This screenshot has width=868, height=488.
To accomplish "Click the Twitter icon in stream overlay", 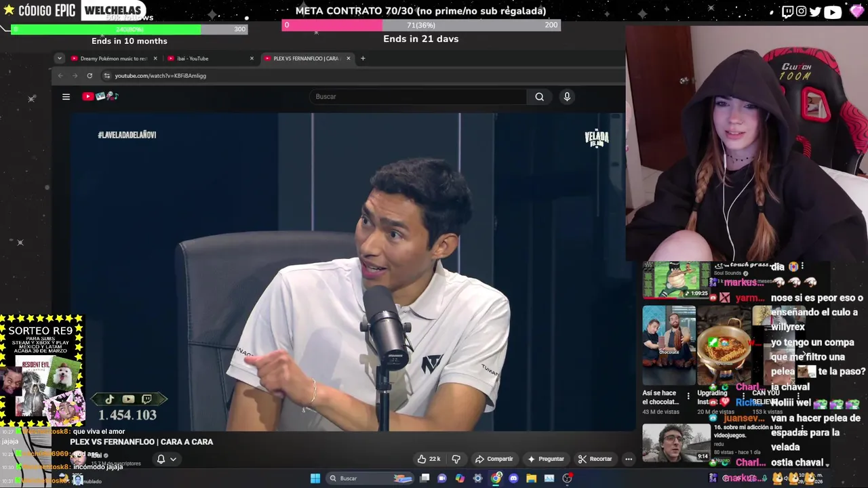I will (815, 11).
